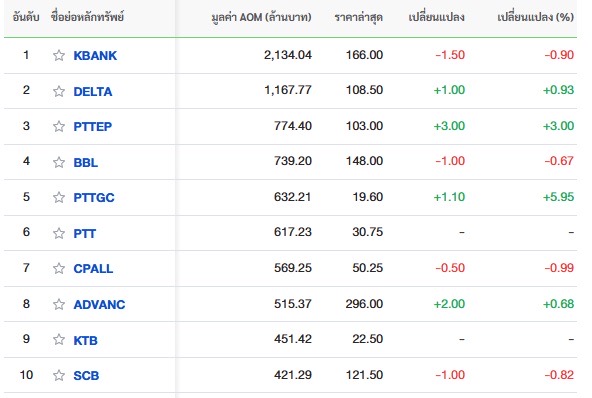Toggle favorite star for PTTEP

(59, 126)
